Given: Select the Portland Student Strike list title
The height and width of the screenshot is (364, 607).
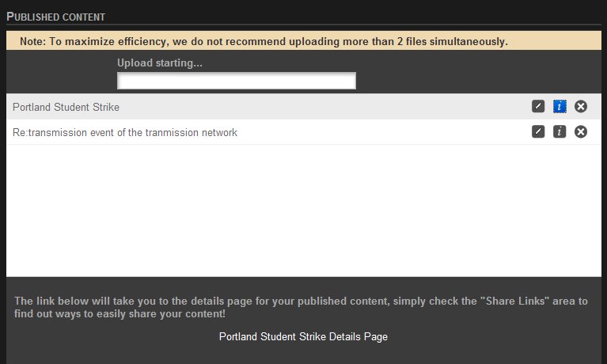Looking at the screenshot, I should point(66,107).
